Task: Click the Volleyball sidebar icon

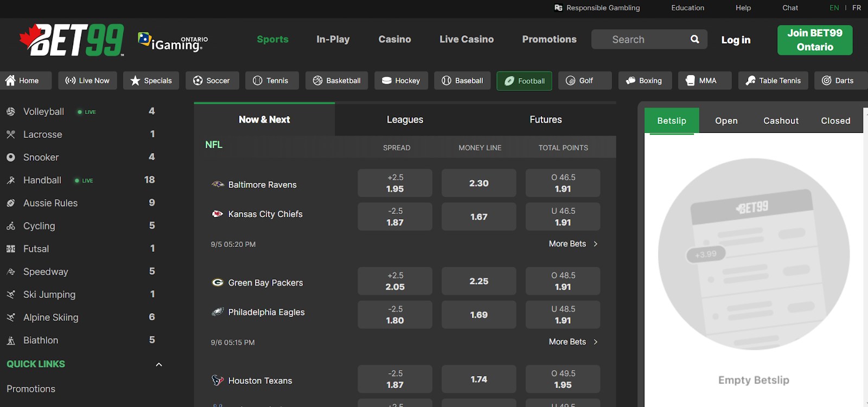Action: (x=11, y=111)
